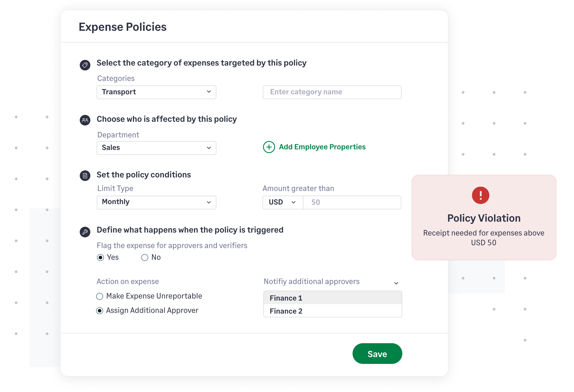Click the tag icon beside category selection
The width and height of the screenshot is (574, 392).
tap(85, 65)
